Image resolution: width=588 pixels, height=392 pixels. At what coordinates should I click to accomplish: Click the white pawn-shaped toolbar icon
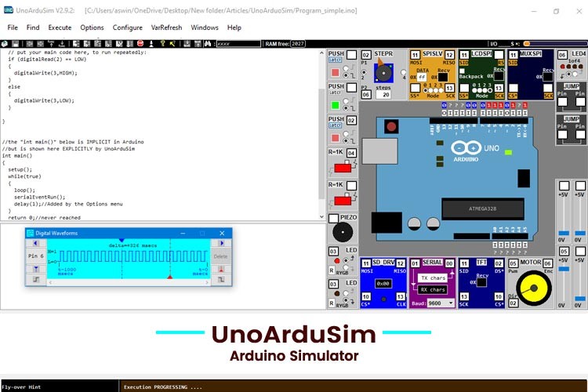tap(151, 44)
